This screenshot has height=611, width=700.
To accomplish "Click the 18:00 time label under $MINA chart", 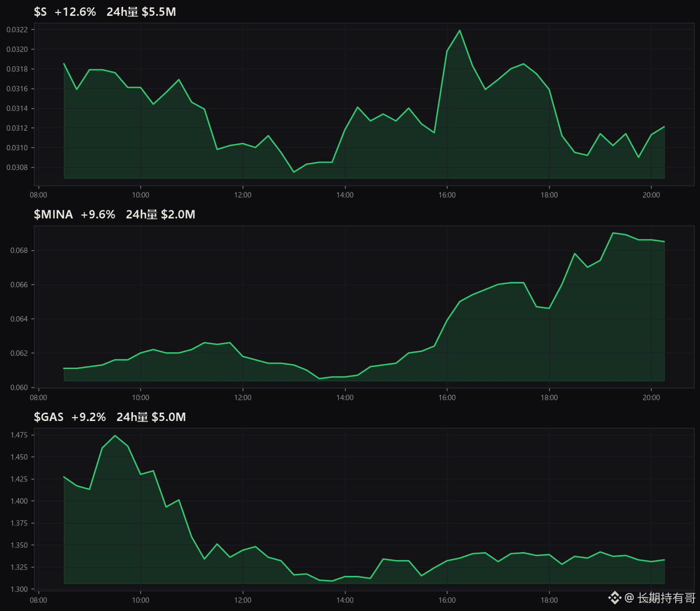I will [549, 397].
